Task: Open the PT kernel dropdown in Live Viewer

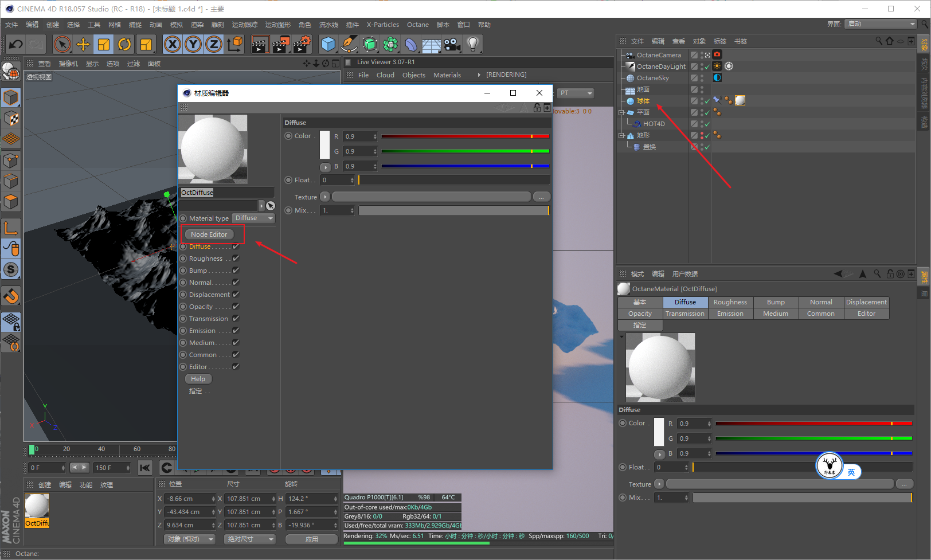Action: 575,93
